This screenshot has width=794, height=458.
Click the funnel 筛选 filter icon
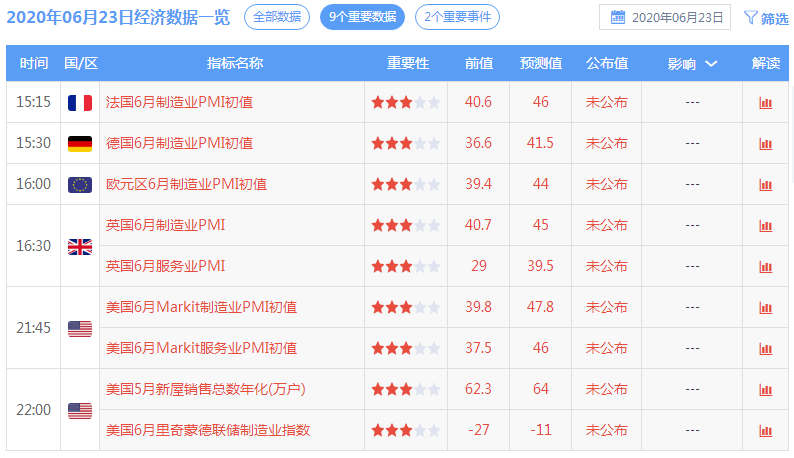tap(750, 17)
